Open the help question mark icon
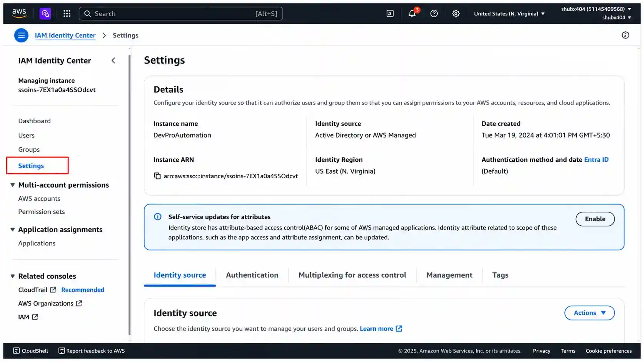644x362 pixels. (434, 13)
